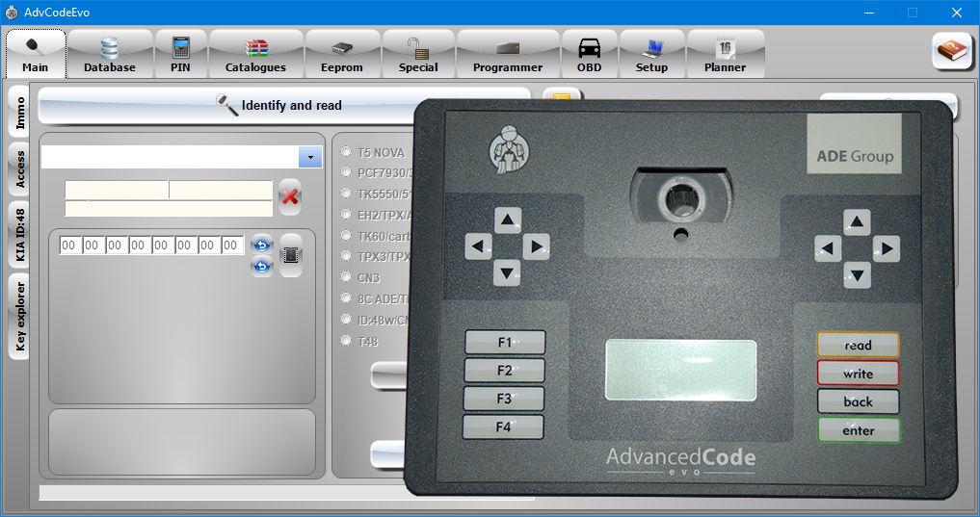
Task: Switch to the Special tab
Action: point(418,54)
